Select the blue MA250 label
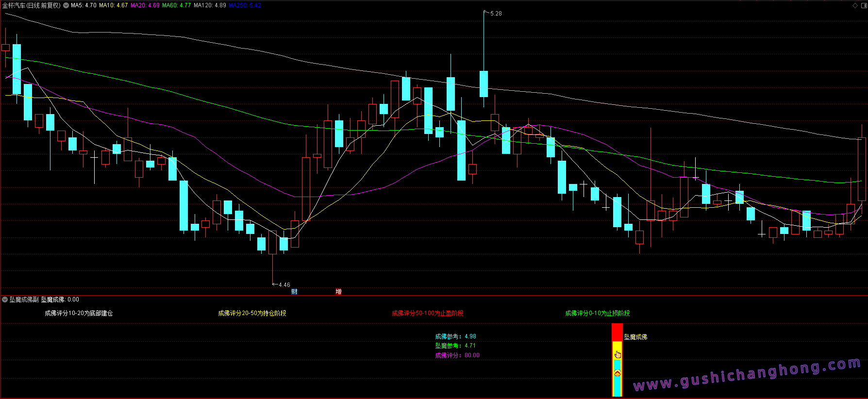Viewport: 868px width, 399px height. click(x=245, y=5)
